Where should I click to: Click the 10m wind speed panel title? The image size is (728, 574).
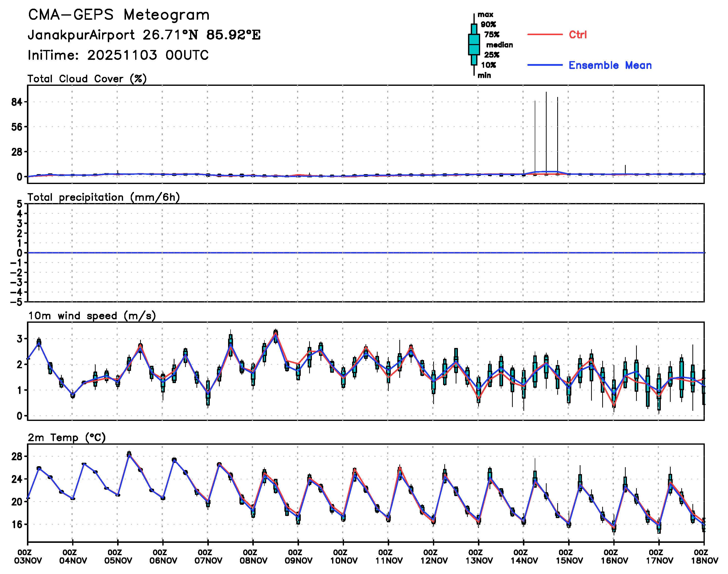[92, 316]
